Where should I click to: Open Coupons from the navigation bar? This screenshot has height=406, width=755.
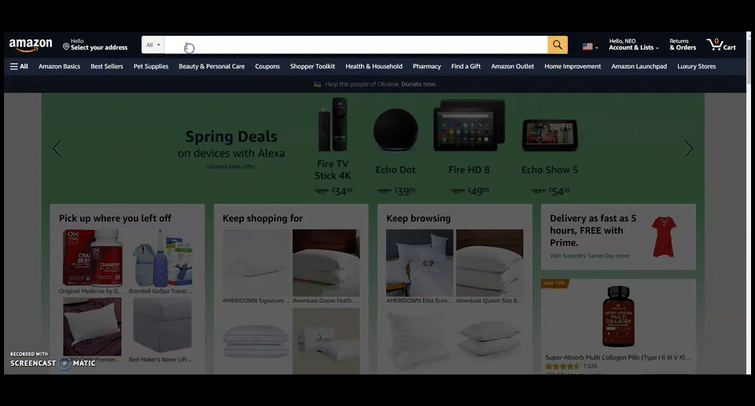267,66
